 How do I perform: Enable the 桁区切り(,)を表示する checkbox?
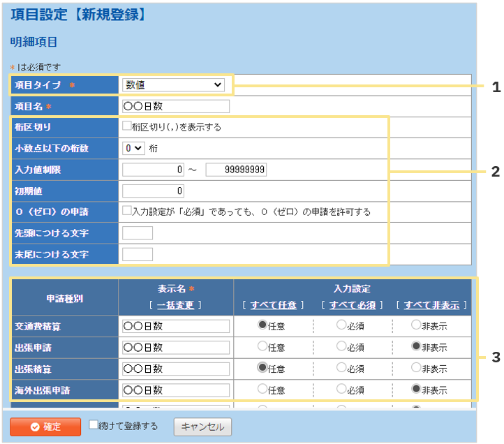tap(127, 127)
